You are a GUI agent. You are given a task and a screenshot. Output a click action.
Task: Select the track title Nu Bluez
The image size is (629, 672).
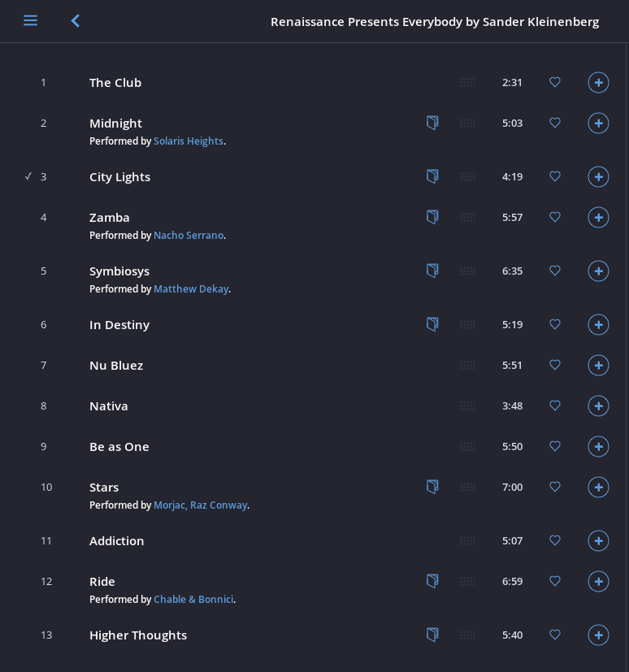116,366
